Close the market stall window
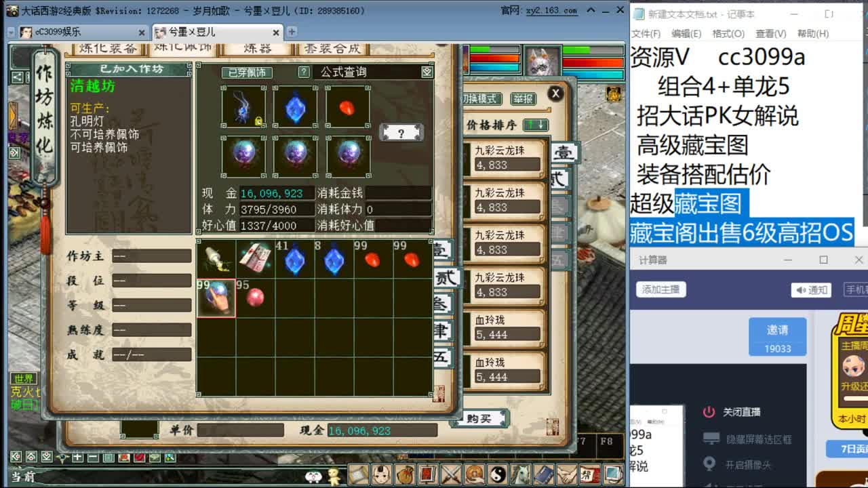868x488 pixels. tap(555, 94)
